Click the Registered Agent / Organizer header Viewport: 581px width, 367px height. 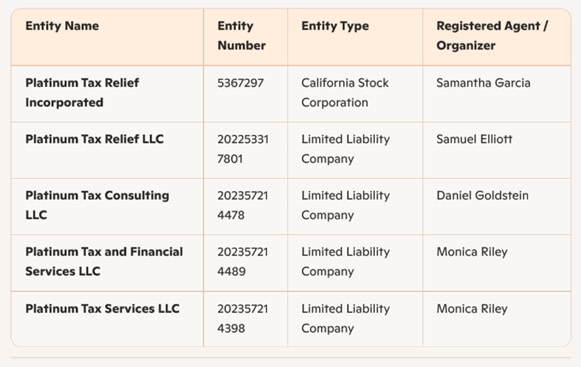click(x=492, y=36)
